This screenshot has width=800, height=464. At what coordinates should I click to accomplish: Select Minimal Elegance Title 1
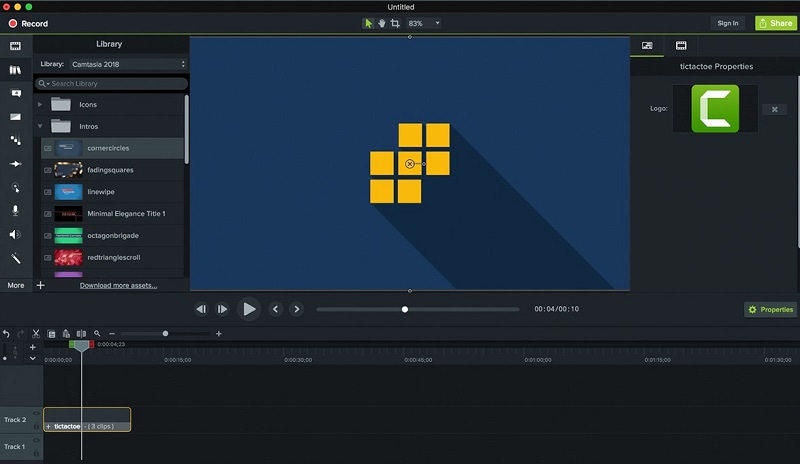point(112,214)
